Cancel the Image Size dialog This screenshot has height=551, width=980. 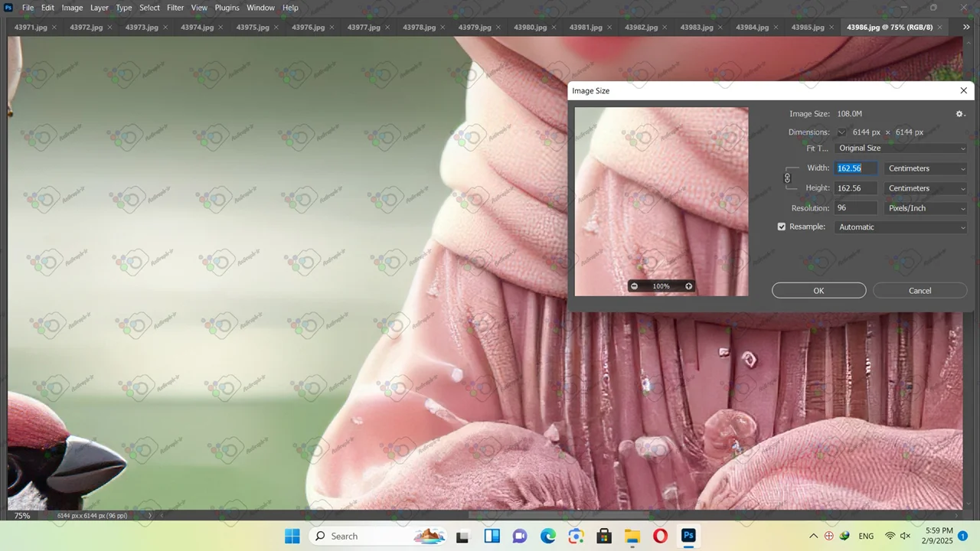click(x=920, y=291)
